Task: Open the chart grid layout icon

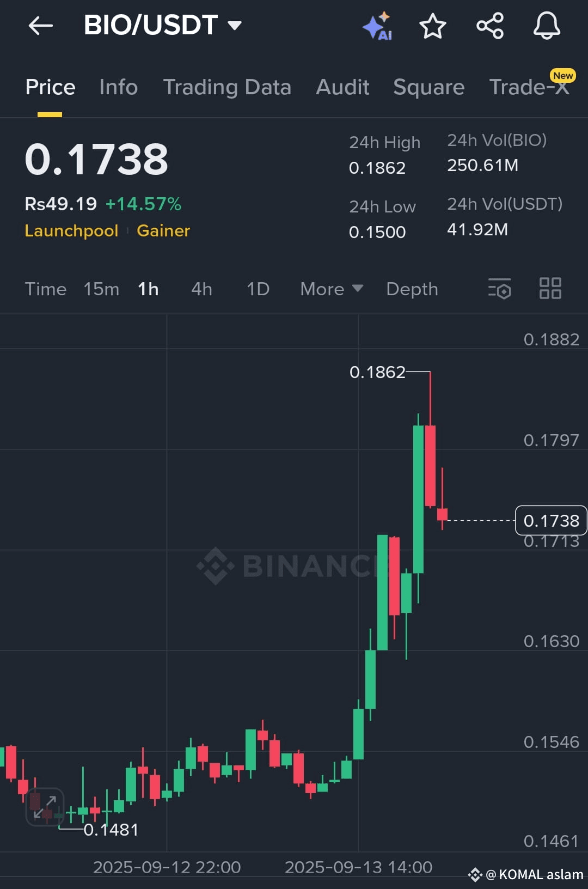Action: click(550, 288)
